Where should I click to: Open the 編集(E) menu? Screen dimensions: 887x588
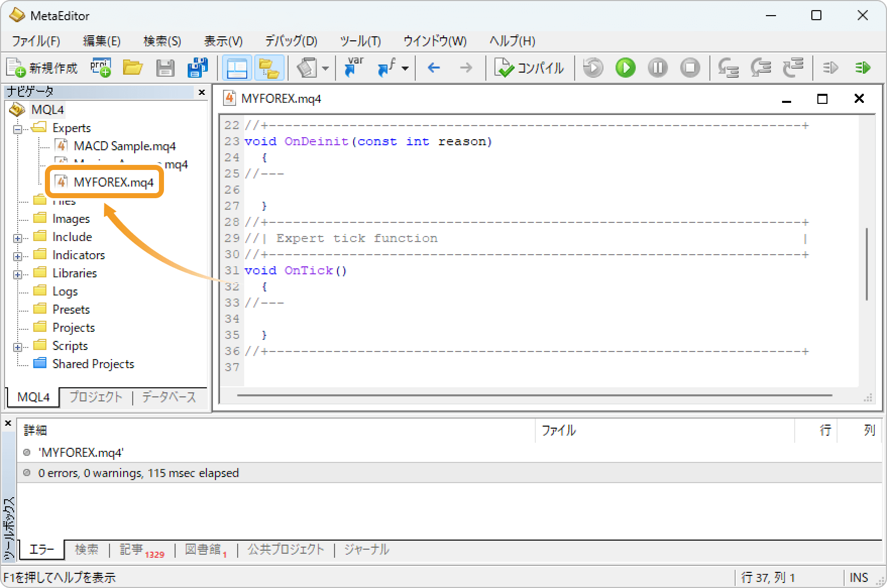[x=101, y=41]
